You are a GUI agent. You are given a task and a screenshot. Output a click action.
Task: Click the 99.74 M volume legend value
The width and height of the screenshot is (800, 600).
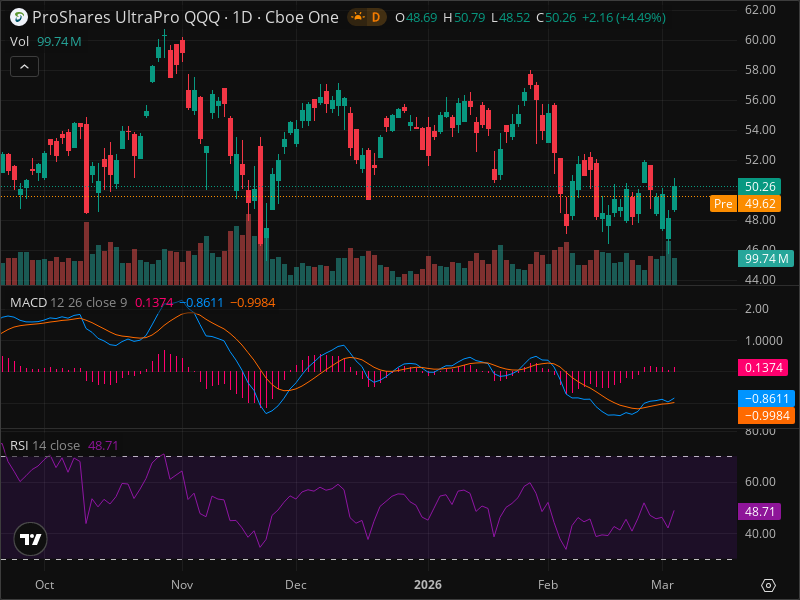tap(59, 41)
